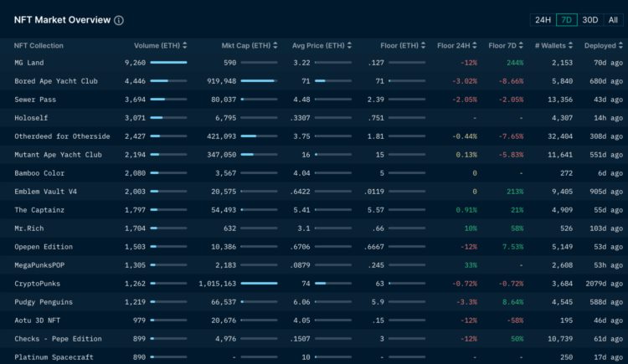Image resolution: width=628 pixels, height=364 pixels.
Task: Sort by Deployed arrows icon
Action: [x=620, y=45]
